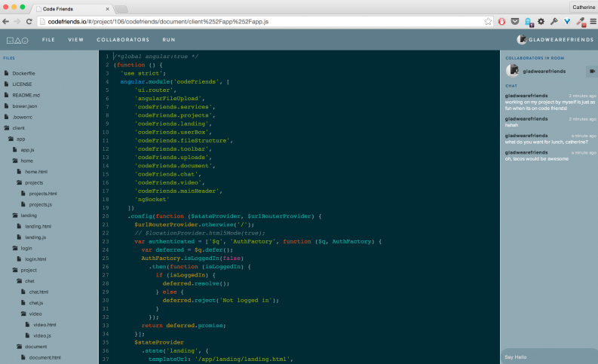The width and height of the screenshot is (598, 364).
Task: Bookmark page with star icon
Action: (x=488, y=22)
